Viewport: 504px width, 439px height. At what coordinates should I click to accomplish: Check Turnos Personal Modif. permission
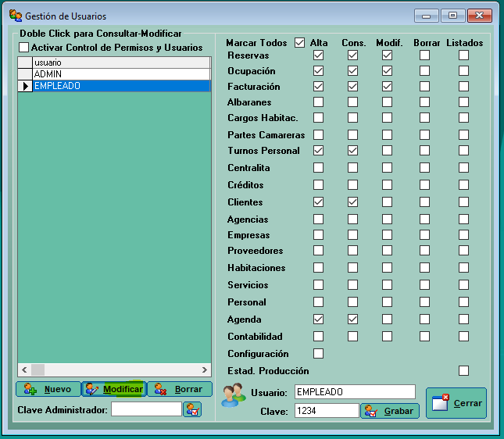coord(387,151)
